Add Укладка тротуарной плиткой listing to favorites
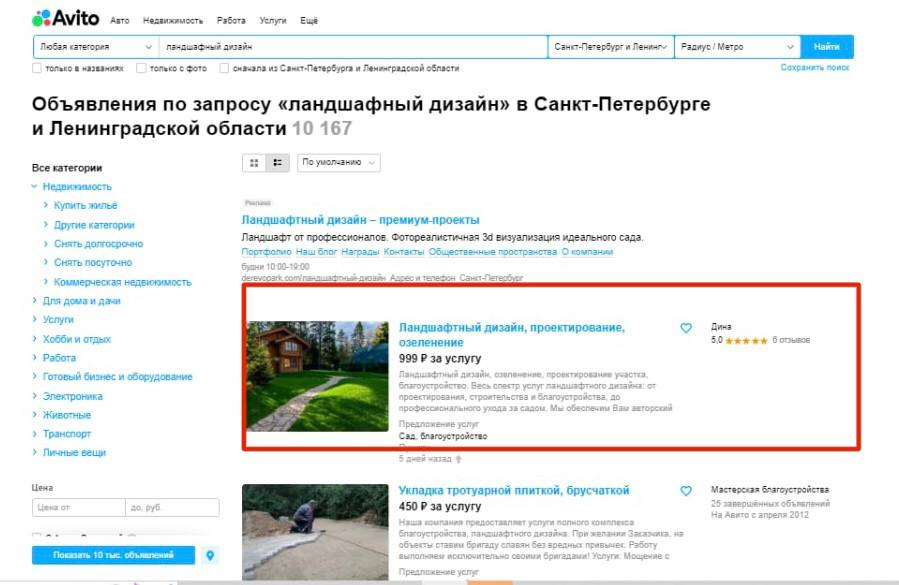899x585 pixels. point(686,491)
